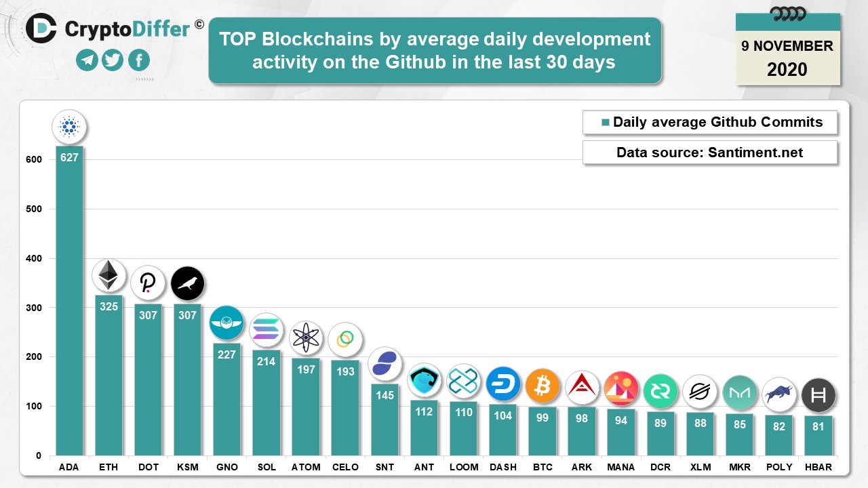Click the Kusama bird logo

tap(187, 283)
